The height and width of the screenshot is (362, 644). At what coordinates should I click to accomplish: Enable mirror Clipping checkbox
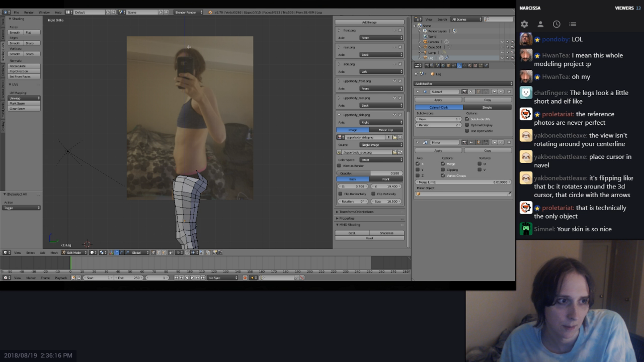(443, 170)
